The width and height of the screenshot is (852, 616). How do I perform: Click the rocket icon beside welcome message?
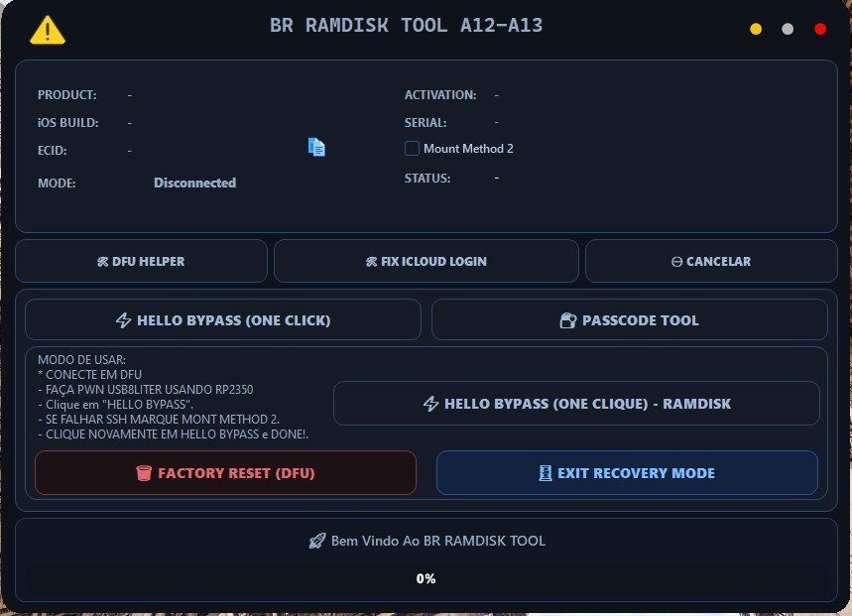(x=317, y=541)
